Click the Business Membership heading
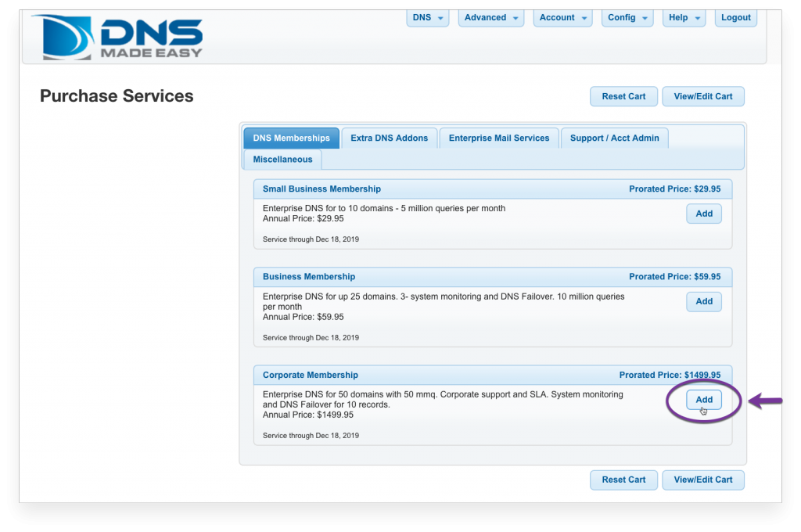 [x=309, y=277]
